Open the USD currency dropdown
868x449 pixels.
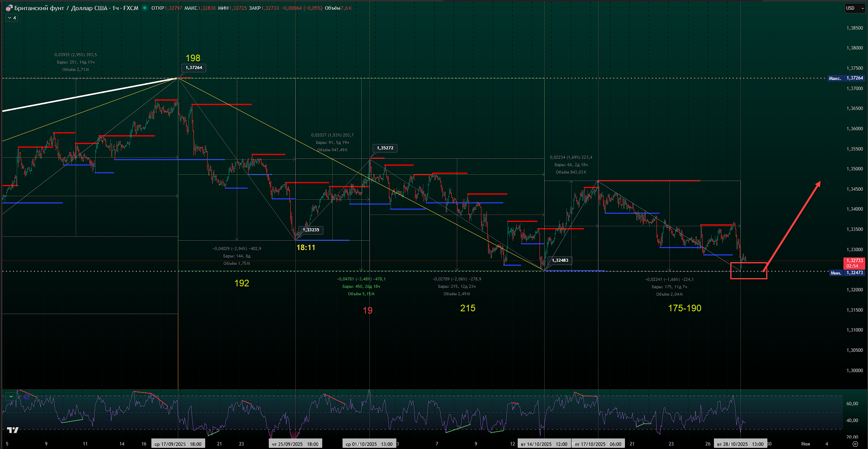coord(854,8)
